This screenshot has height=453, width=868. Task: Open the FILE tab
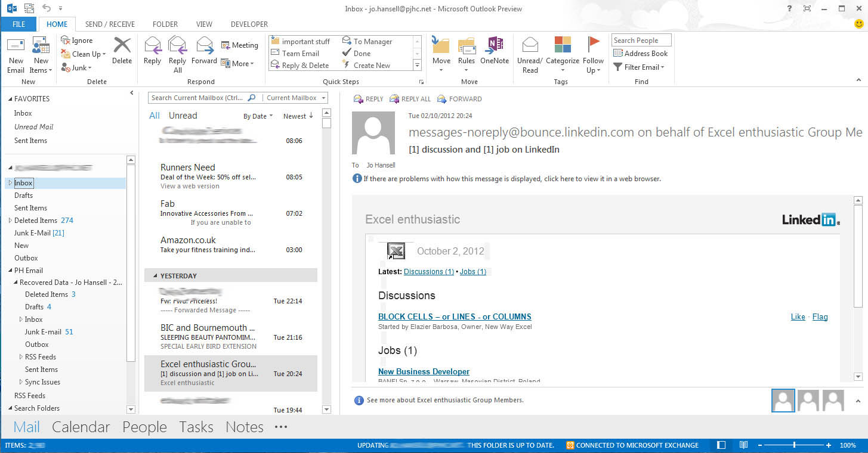(x=18, y=24)
